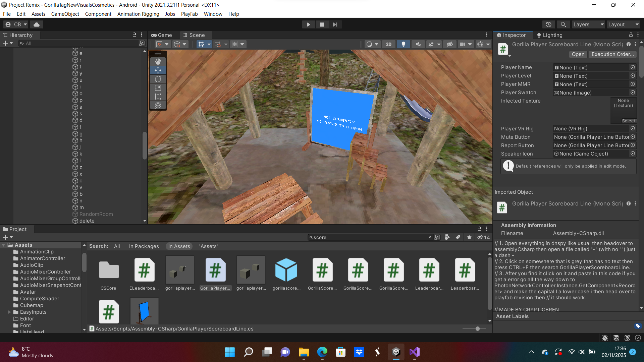This screenshot has height=362, width=644.
Task: Click the Unity cloud services icon
Action: pos(37,24)
